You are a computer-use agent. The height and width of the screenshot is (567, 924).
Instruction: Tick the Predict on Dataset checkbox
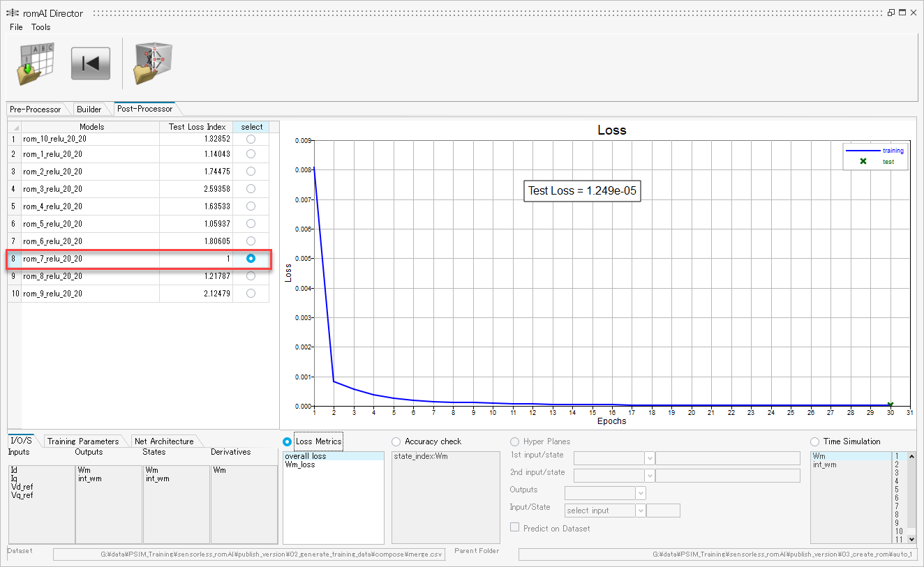(x=515, y=528)
